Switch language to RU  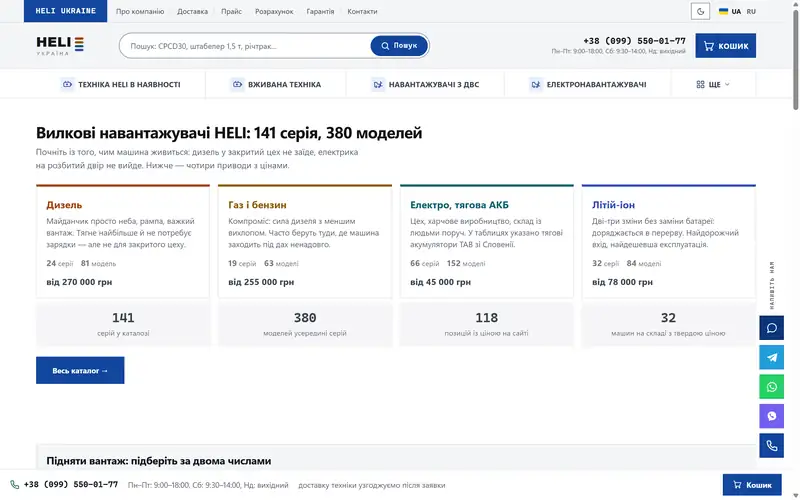tap(751, 11)
